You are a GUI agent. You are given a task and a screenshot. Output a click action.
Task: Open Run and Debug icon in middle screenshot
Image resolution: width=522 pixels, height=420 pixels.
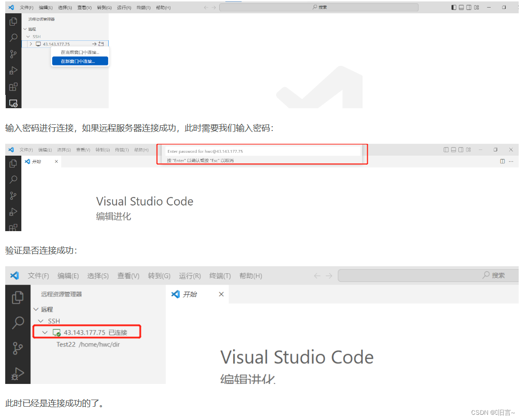(x=13, y=212)
